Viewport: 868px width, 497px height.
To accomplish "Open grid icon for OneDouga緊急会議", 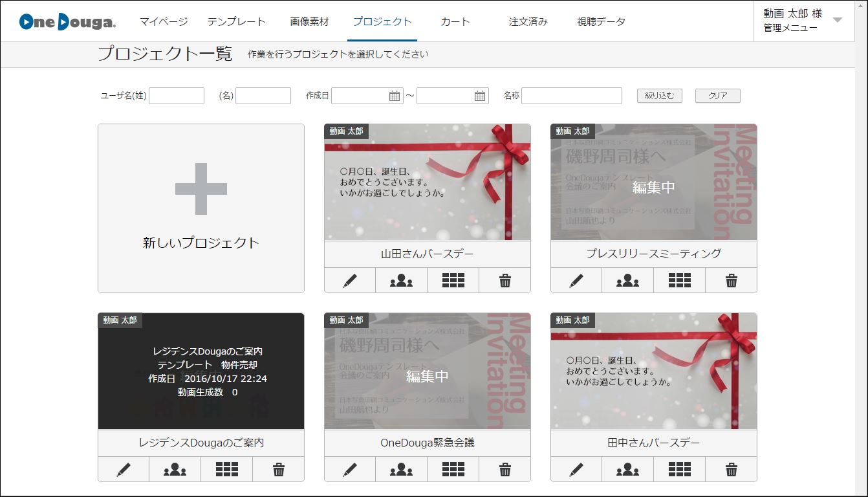I will pos(453,470).
